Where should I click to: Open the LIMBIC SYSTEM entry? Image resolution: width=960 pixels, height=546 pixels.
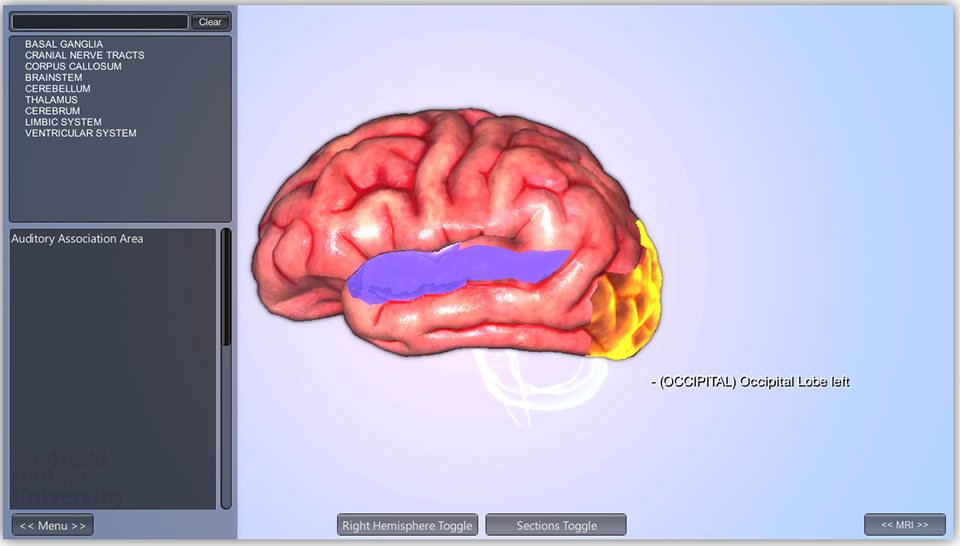63,122
